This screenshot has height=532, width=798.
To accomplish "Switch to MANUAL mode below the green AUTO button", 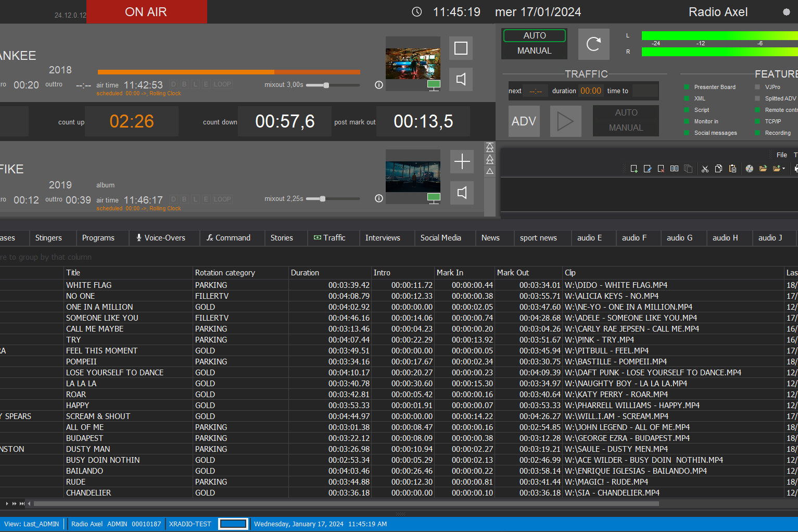I will click(534, 50).
